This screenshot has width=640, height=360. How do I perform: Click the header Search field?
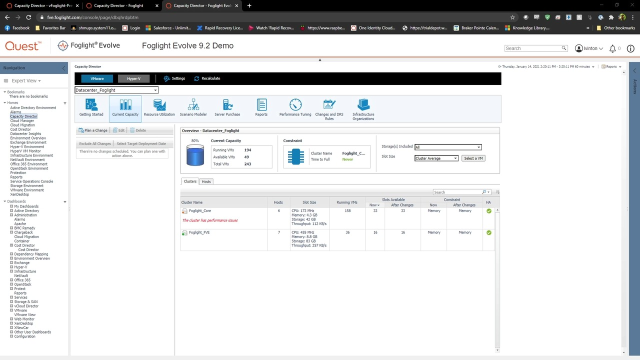532,48
